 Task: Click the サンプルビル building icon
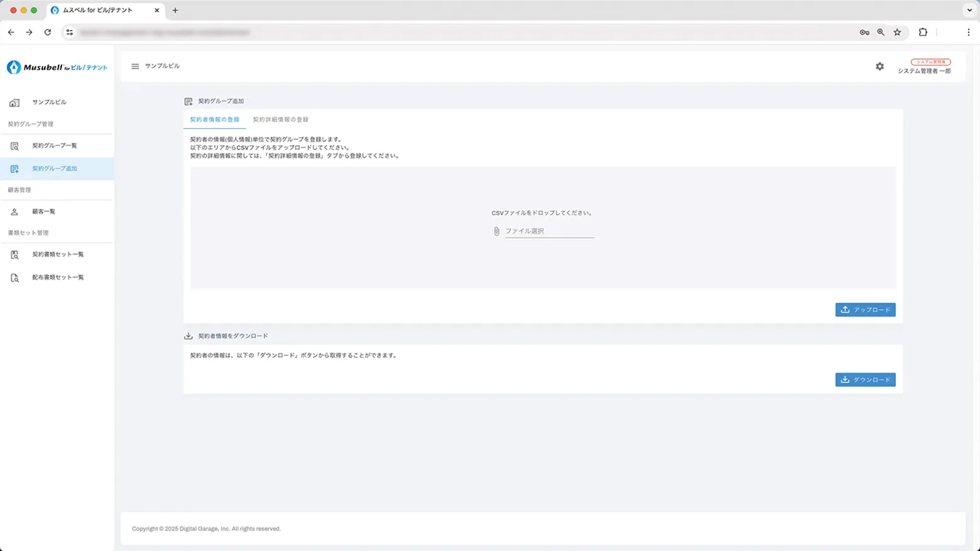14,102
